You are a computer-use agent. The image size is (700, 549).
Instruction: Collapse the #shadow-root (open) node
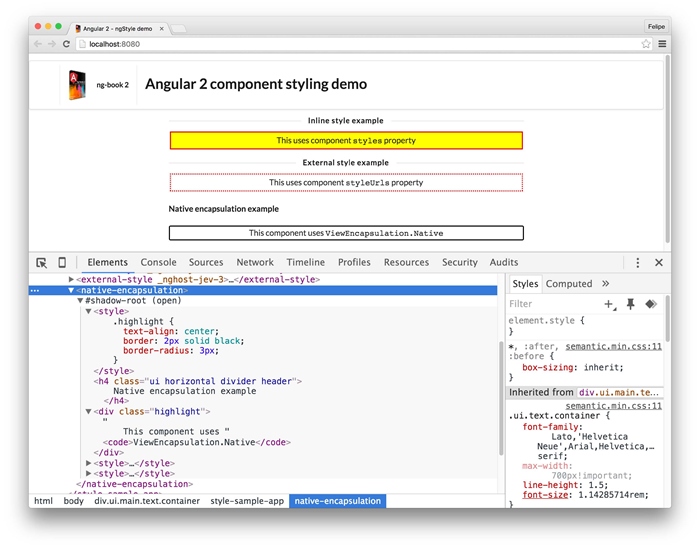(x=80, y=300)
